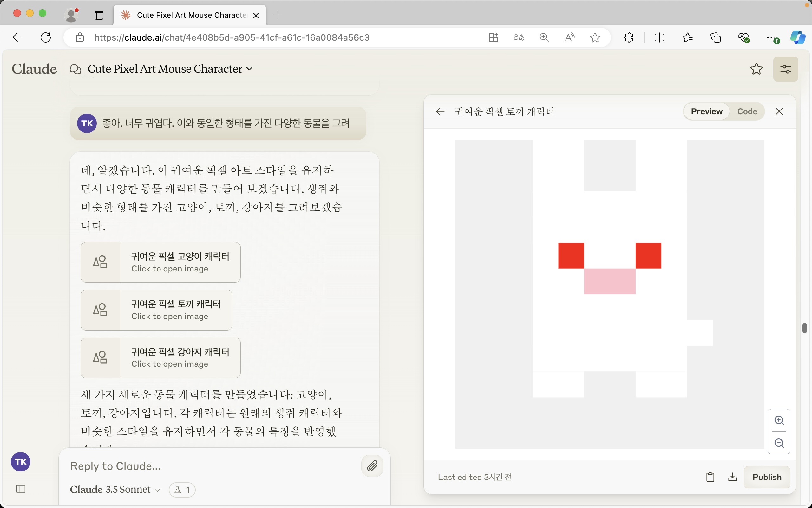
Task: Open the Copilot sidebar icon
Action: pos(798,37)
